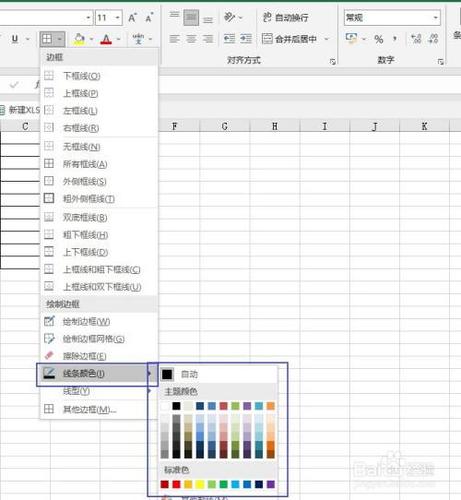Increase font size with large A
Screen dimensions: 461x500
132,18
